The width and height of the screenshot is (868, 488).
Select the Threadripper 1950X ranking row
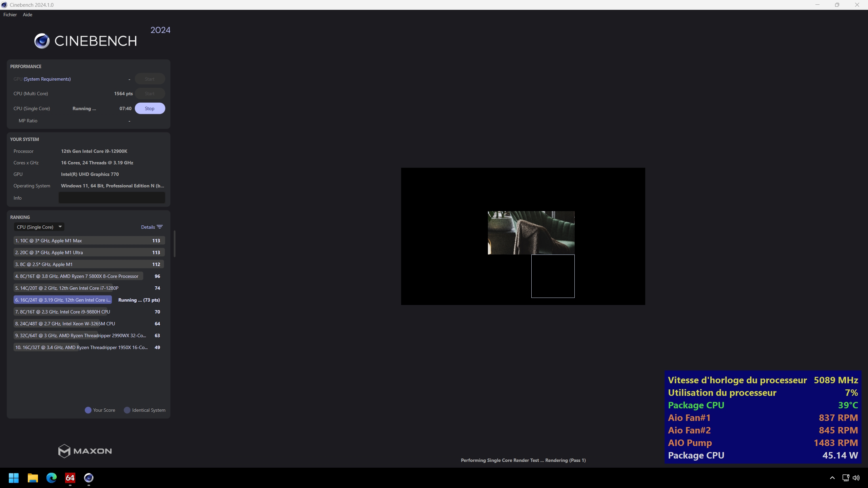(89, 347)
